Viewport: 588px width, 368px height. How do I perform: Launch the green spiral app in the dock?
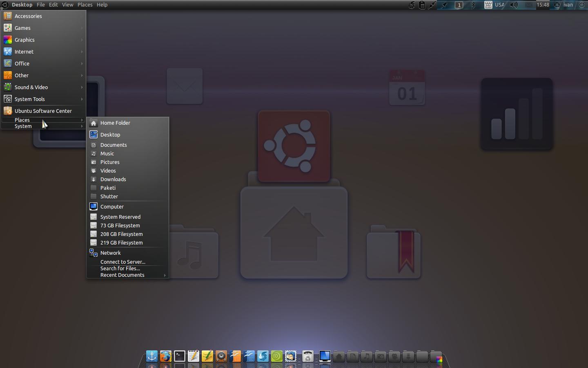[x=277, y=356]
